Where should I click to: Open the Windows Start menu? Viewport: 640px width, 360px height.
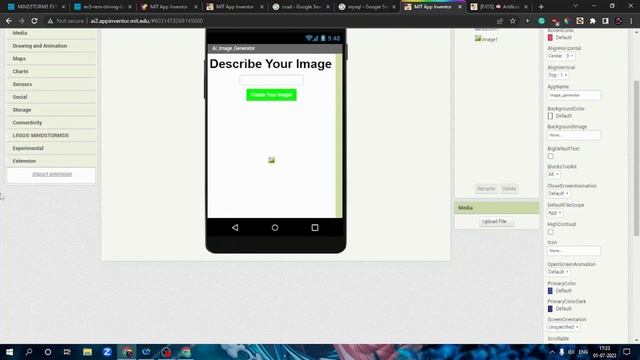pyautogui.click(x=9, y=352)
